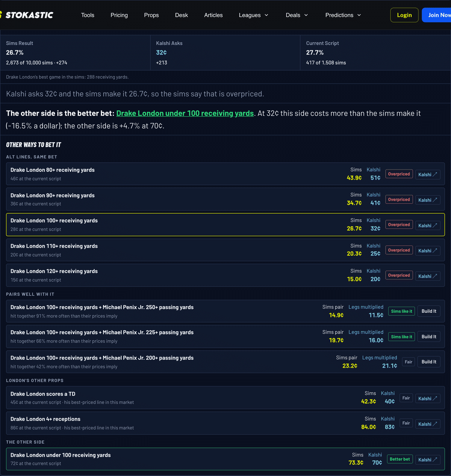Click Better bet badge on under 100 row
Viewport: 451px width, 476px height.
point(400,459)
